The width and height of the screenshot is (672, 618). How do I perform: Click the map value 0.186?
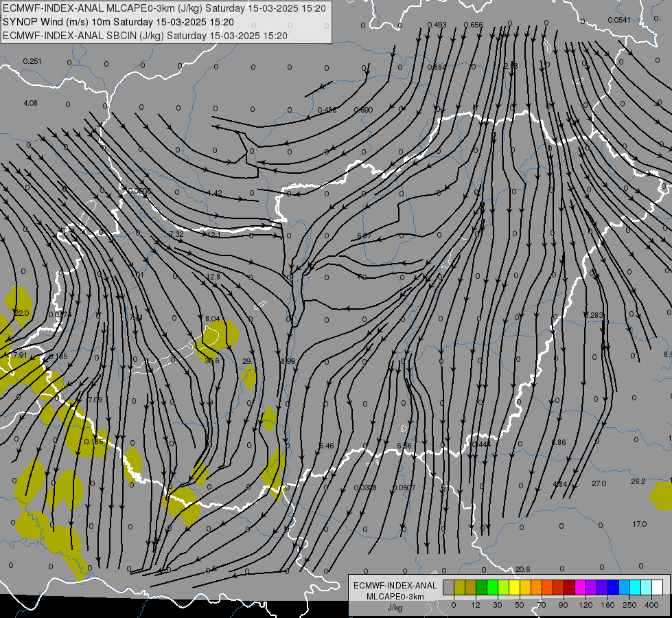coord(93,442)
